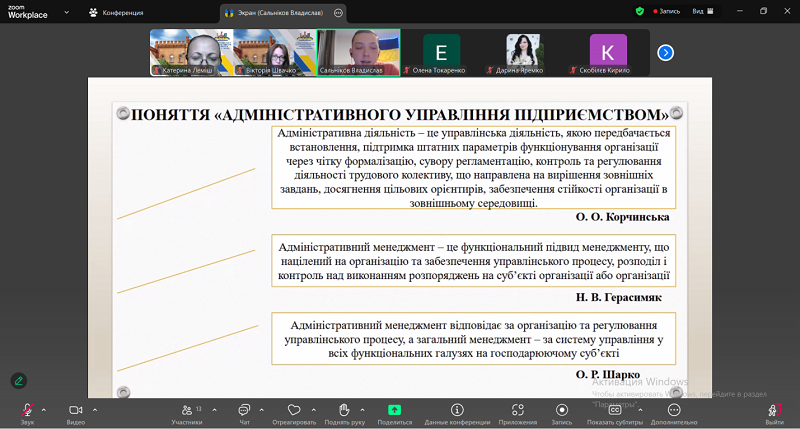Switch to the Конференция tab
Image resolution: width=800 pixels, height=429 pixels.
coord(116,12)
